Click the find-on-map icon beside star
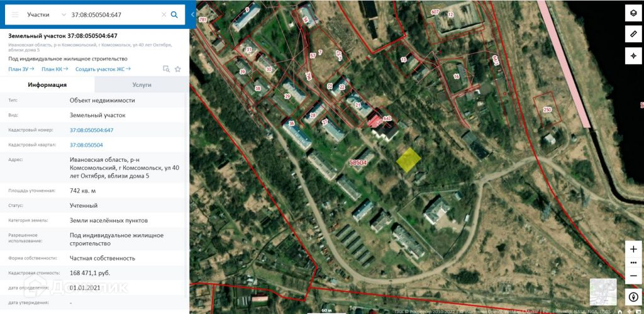 pyautogui.click(x=166, y=69)
